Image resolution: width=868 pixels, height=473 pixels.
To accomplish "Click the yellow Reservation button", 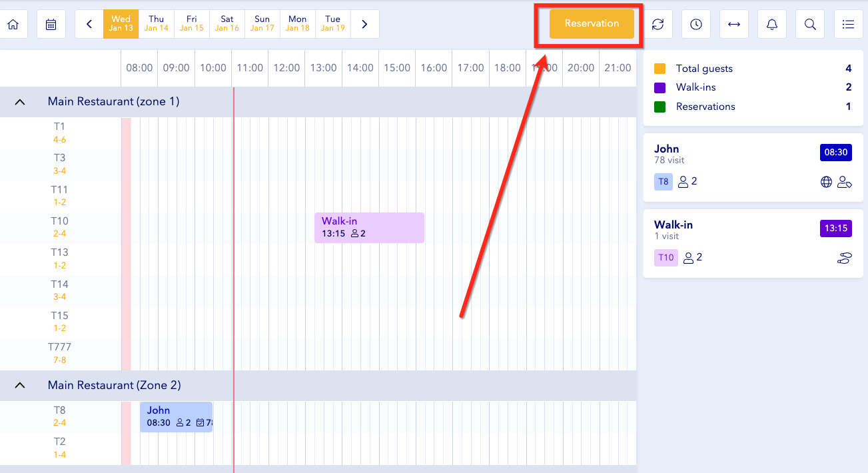I will [591, 23].
